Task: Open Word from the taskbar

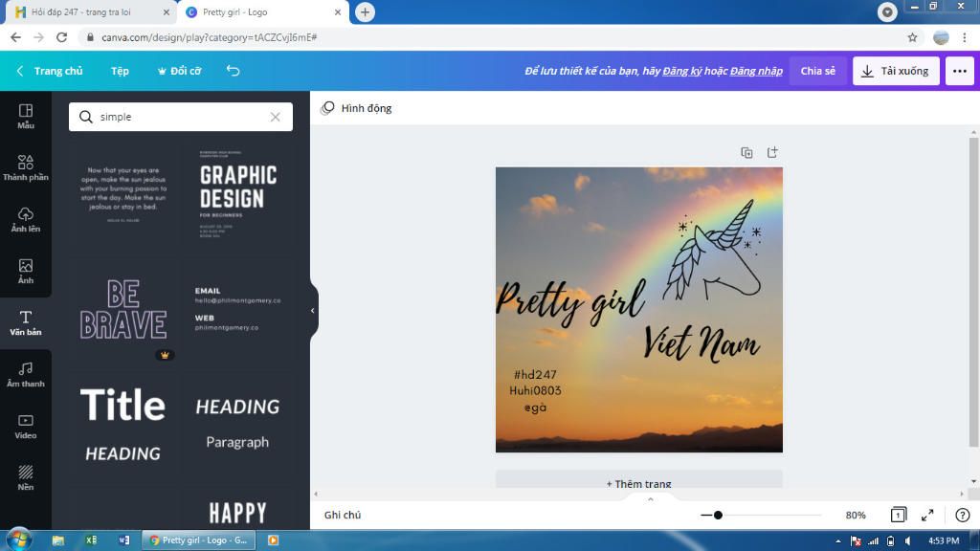Action: [123, 540]
